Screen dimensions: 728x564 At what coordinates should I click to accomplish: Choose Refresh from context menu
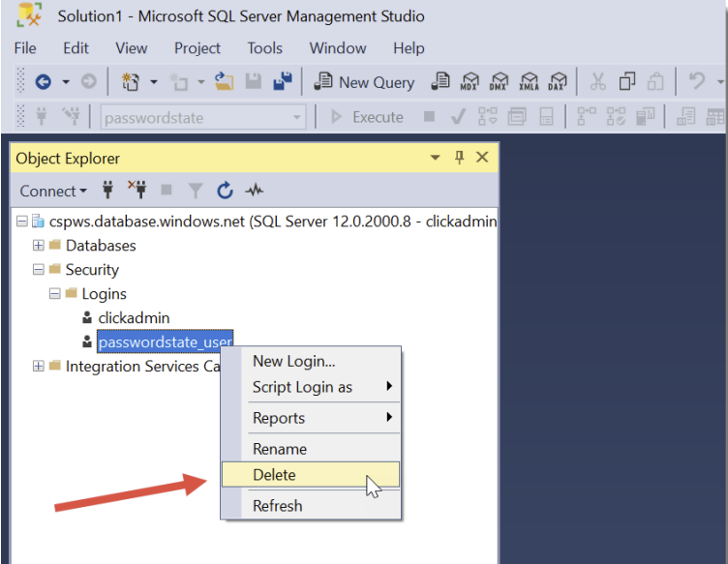[x=310, y=506]
